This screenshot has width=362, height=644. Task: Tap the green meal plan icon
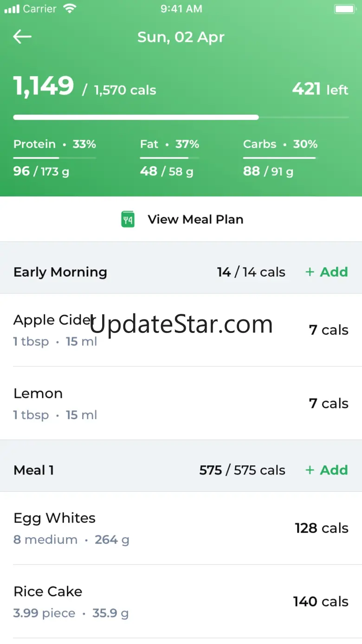pyautogui.click(x=128, y=219)
